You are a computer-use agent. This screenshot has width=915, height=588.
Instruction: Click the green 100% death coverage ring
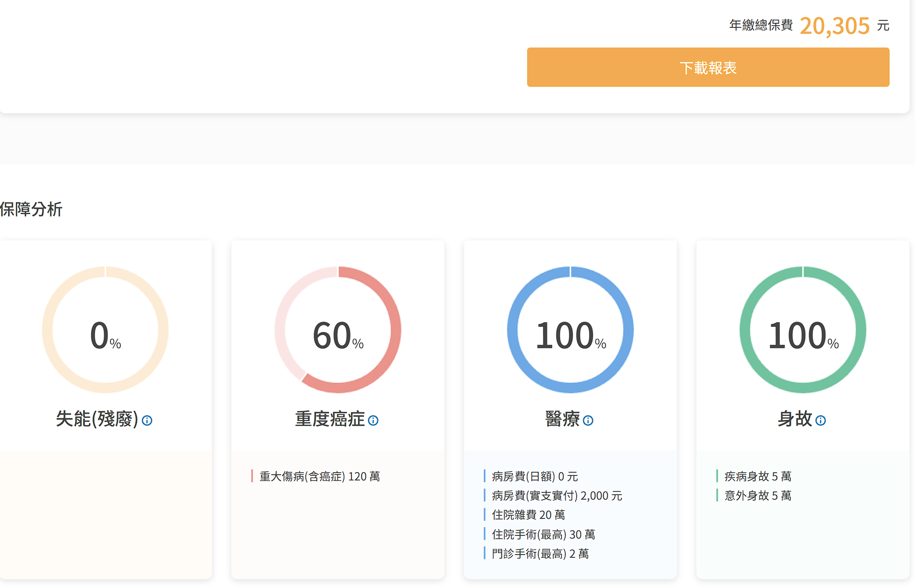click(802, 329)
